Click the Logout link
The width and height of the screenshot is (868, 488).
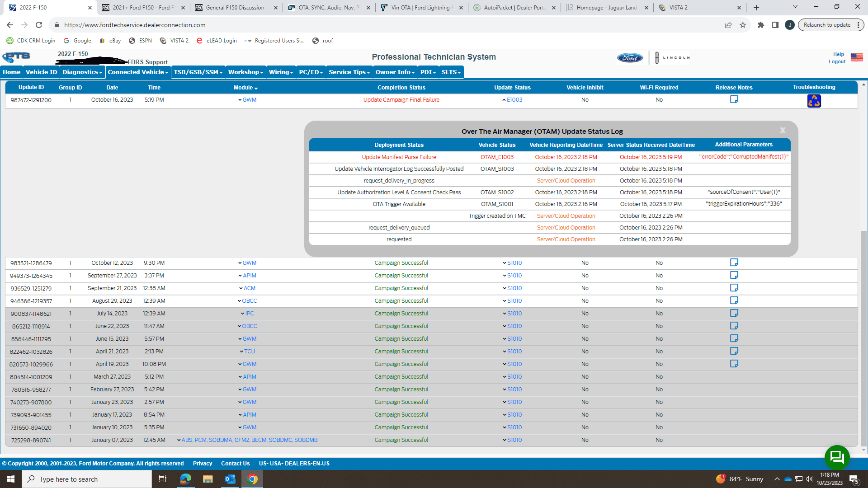click(837, 62)
